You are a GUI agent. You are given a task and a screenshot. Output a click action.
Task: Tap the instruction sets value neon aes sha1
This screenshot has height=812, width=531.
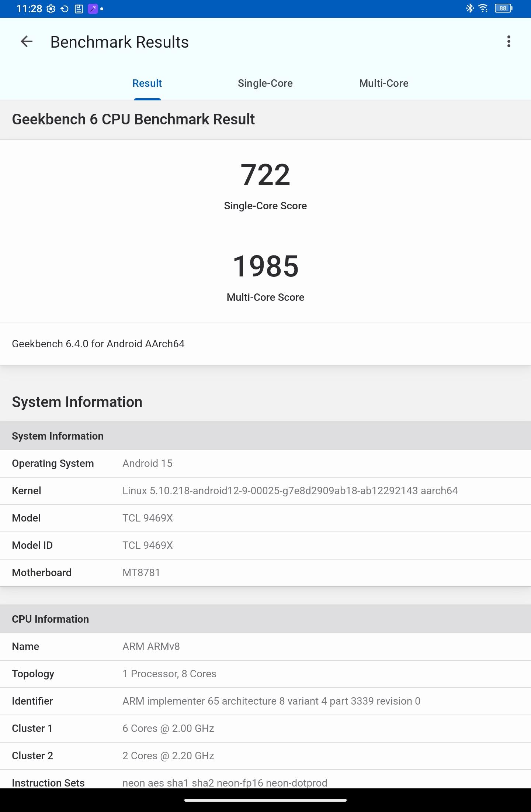coord(225,782)
